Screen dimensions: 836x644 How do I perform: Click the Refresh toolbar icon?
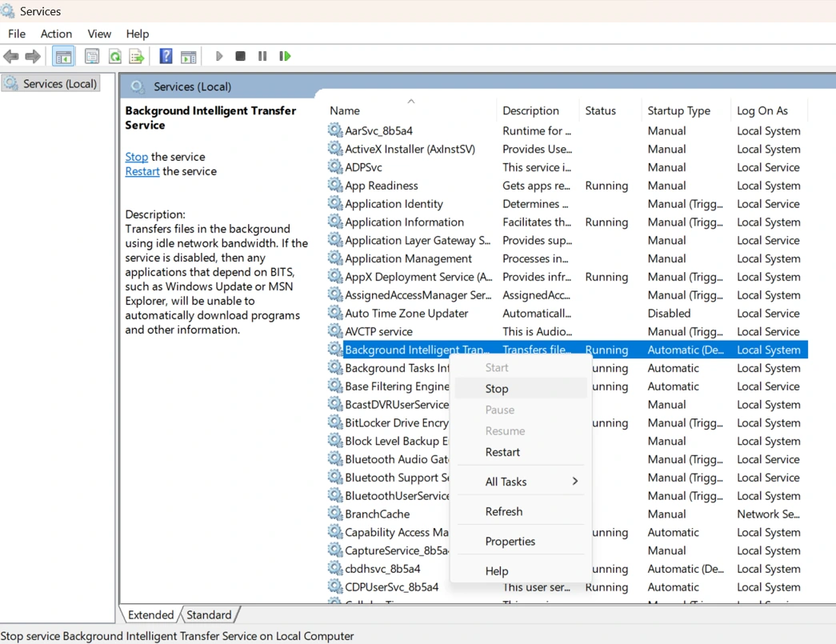pyautogui.click(x=114, y=55)
